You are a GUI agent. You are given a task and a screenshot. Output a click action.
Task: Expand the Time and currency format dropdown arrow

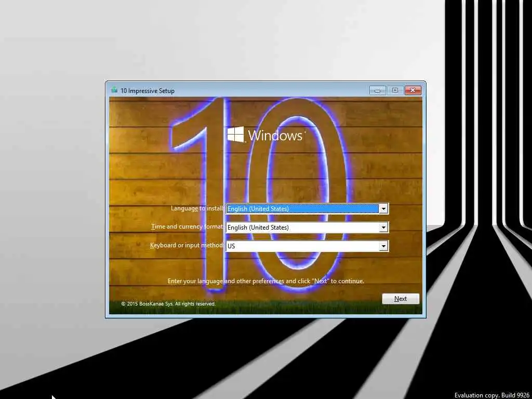[383, 228]
